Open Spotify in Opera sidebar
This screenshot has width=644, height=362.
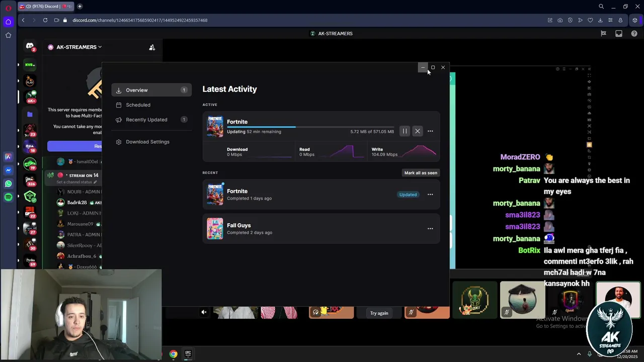[8, 198]
